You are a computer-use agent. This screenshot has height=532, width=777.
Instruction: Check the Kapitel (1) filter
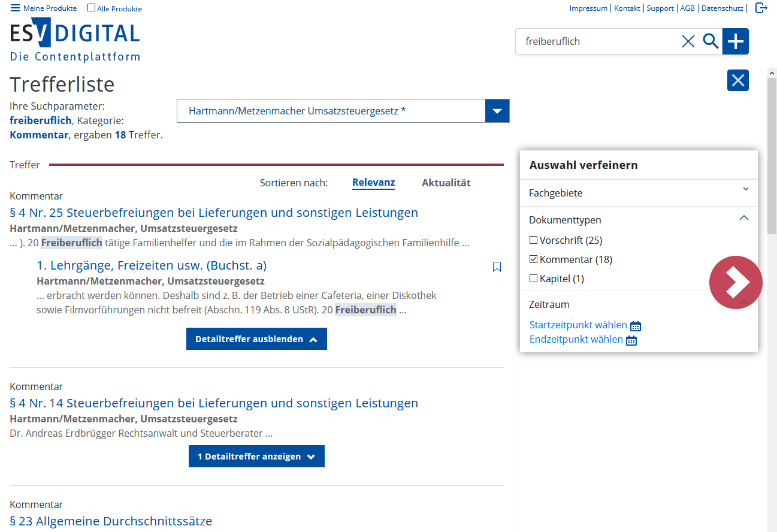[533, 279]
